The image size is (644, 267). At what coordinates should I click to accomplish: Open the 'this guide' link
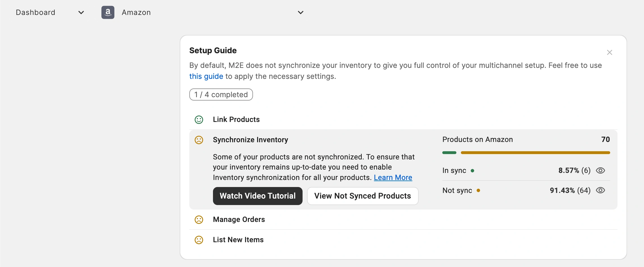click(x=206, y=76)
